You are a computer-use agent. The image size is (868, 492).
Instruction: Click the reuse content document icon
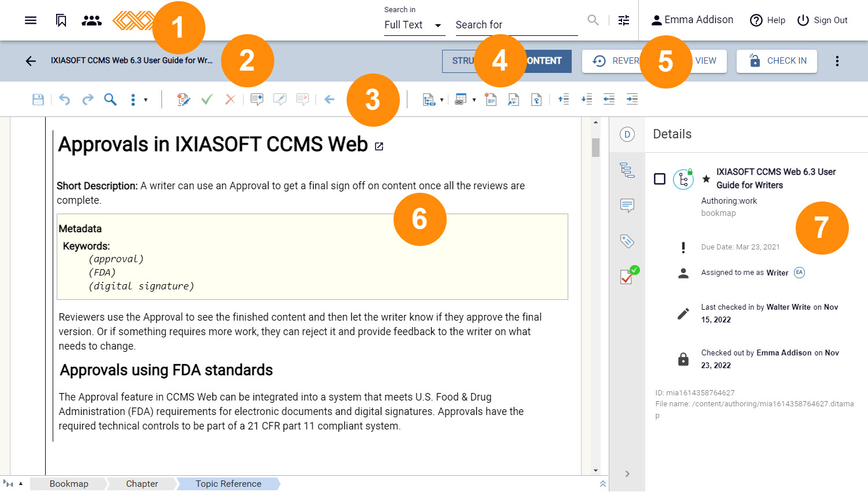click(x=513, y=100)
